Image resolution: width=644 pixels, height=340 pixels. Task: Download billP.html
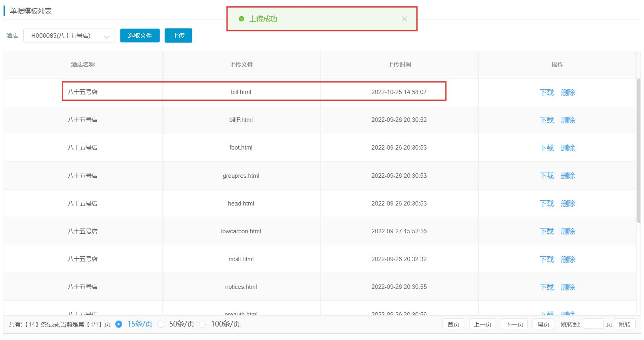546,120
